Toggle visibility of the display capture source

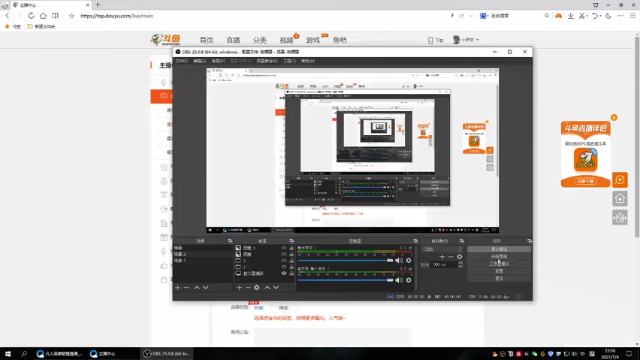click(x=284, y=273)
